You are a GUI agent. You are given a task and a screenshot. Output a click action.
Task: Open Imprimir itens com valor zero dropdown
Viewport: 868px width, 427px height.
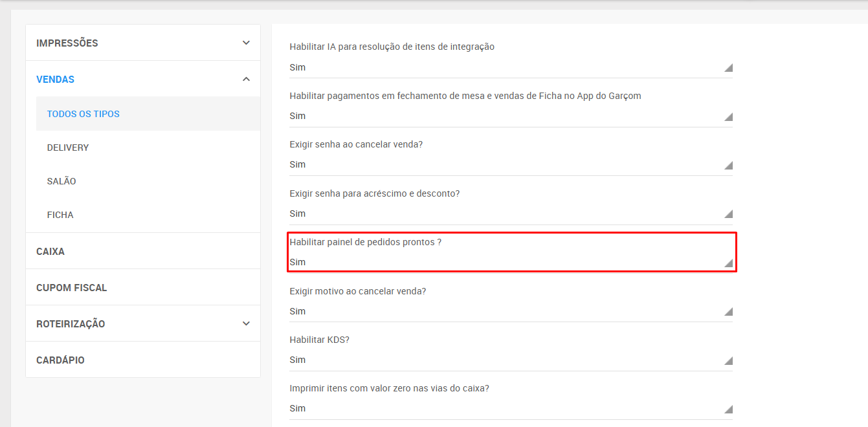(x=510, y=408)
